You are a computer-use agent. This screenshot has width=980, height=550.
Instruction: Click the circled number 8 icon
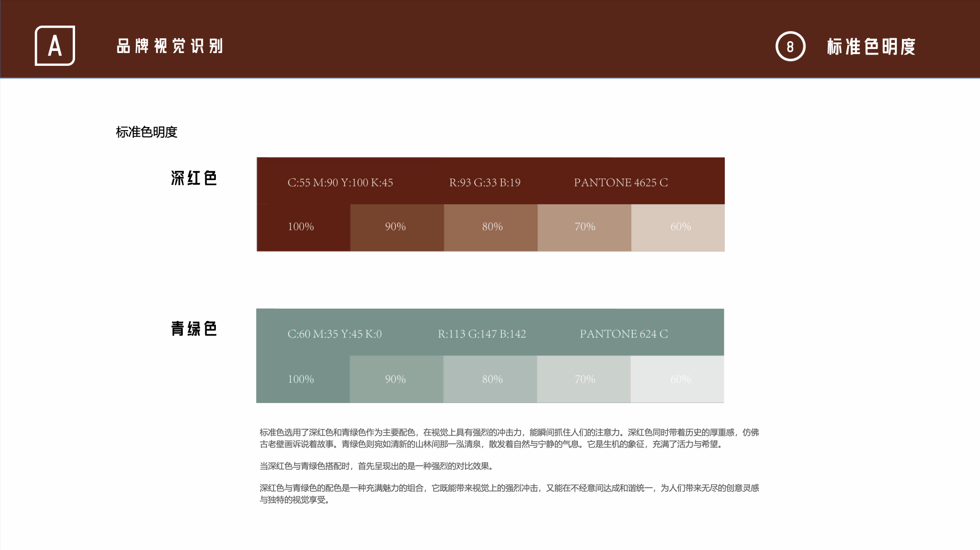pos(790,46)
